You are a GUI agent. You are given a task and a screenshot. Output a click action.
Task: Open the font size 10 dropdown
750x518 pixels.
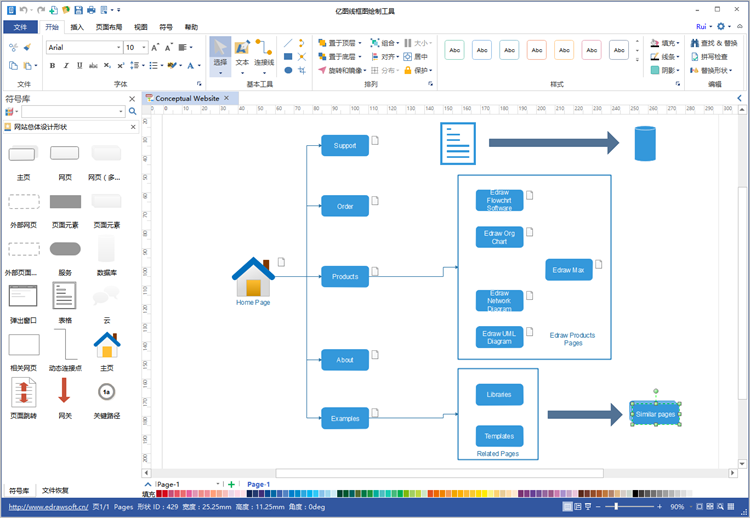(143, 47)
